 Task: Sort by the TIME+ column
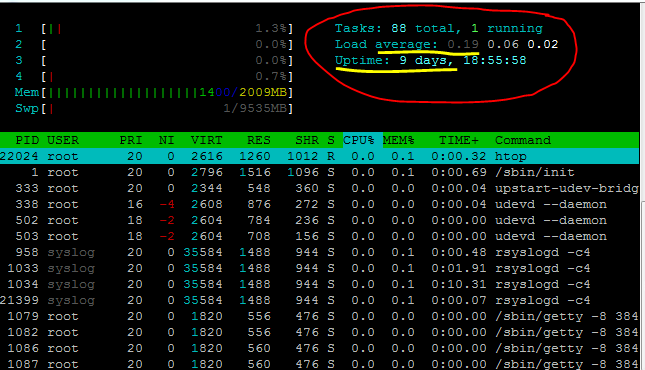tap(459, 140)
